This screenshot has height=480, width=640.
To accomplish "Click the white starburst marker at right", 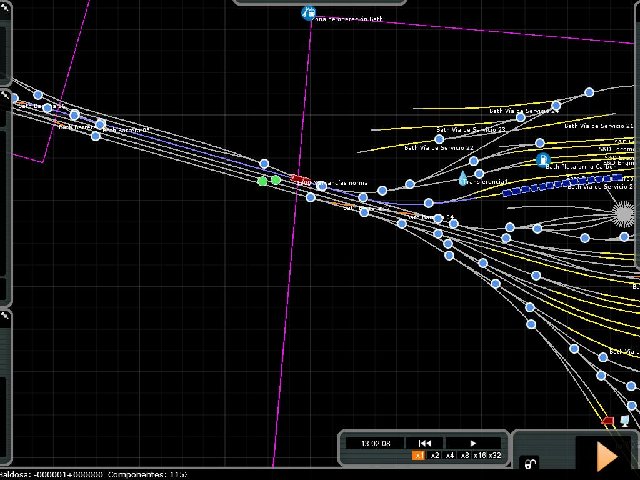I will click(x=624, y=213).
